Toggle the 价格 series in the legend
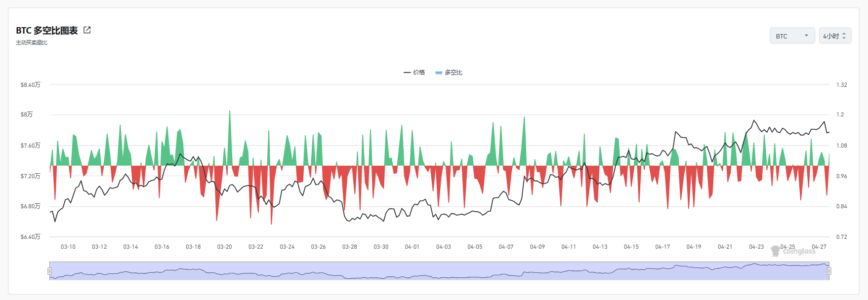868x300 pixels. [419, 73]
